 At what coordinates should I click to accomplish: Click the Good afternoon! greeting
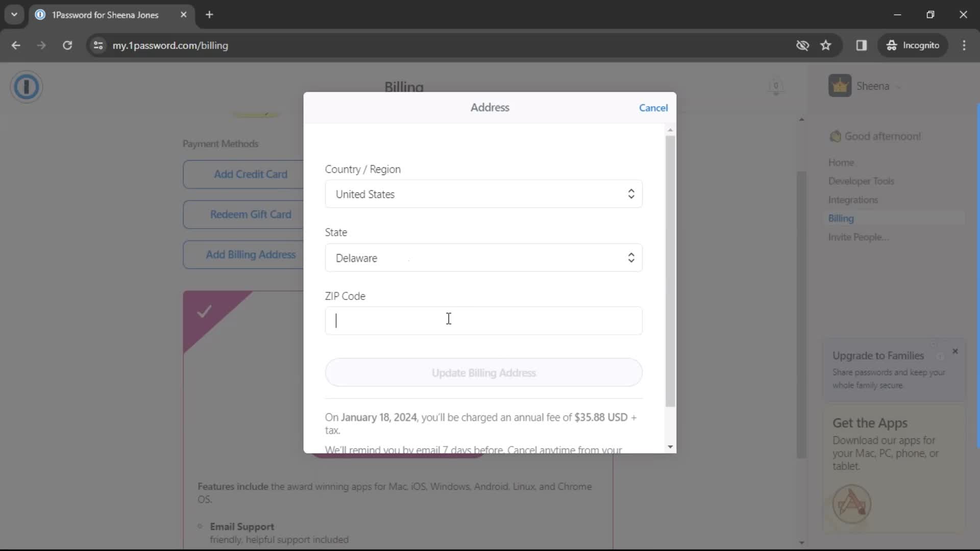[883, 136]
